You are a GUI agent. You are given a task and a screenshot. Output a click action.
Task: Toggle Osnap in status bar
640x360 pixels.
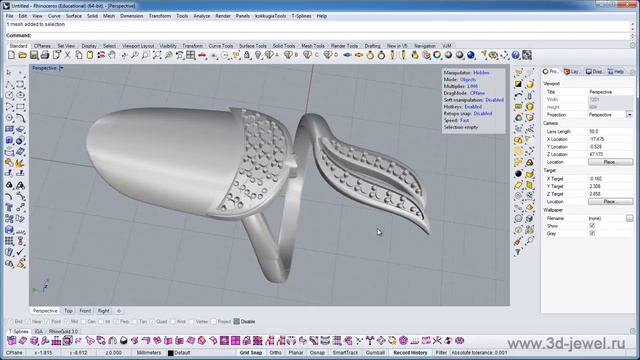tap(317, 353)
